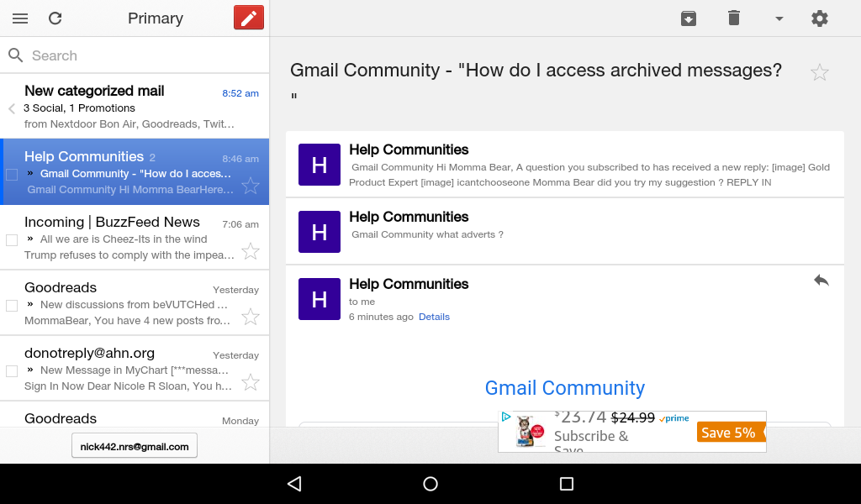Image resolution: width=861 pixels, height=504 pixels.
Task: Delete the current conversation
Action: click(x=734, y=18)
